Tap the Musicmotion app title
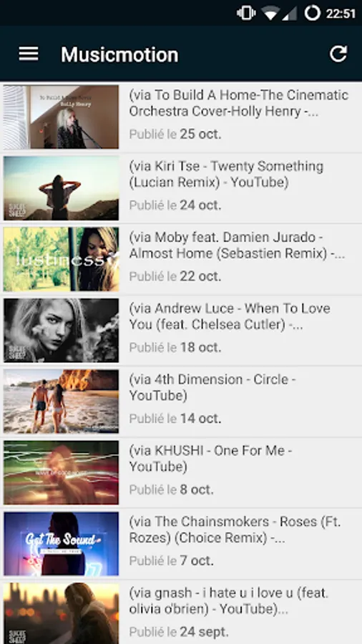 click(120, 54)
